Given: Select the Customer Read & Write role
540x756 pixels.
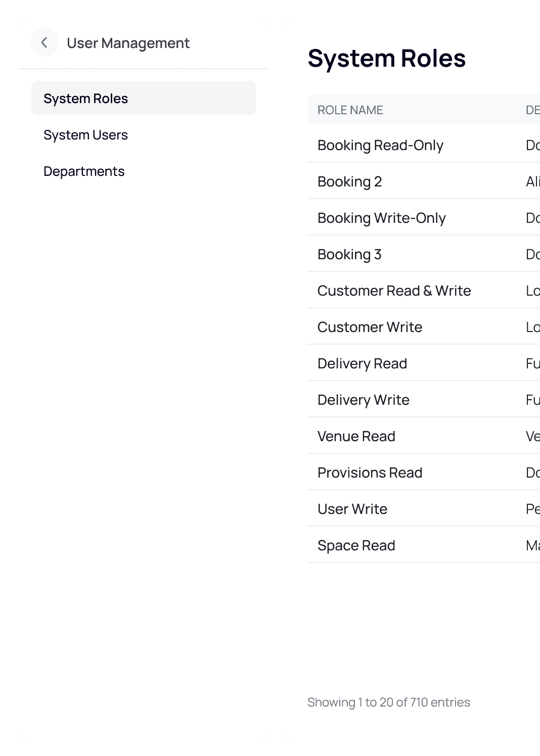Looking at the screenshot, I should (394, 291).
